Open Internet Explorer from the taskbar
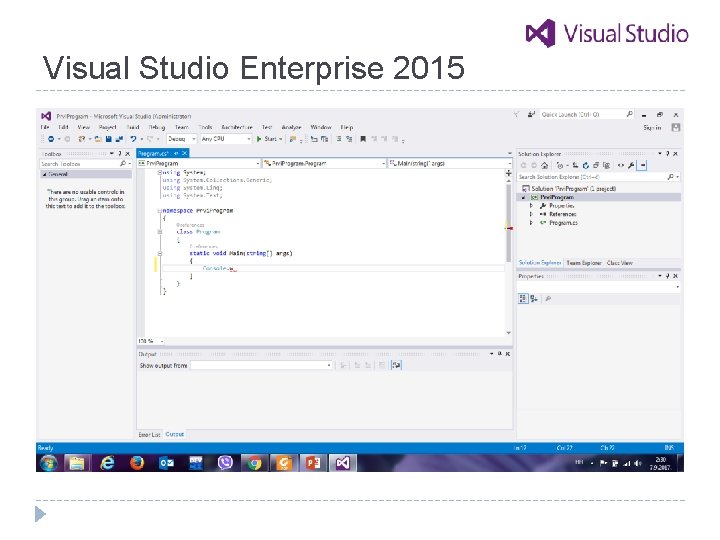The height and width of the screenshot is (540, 720). (107, 463)
